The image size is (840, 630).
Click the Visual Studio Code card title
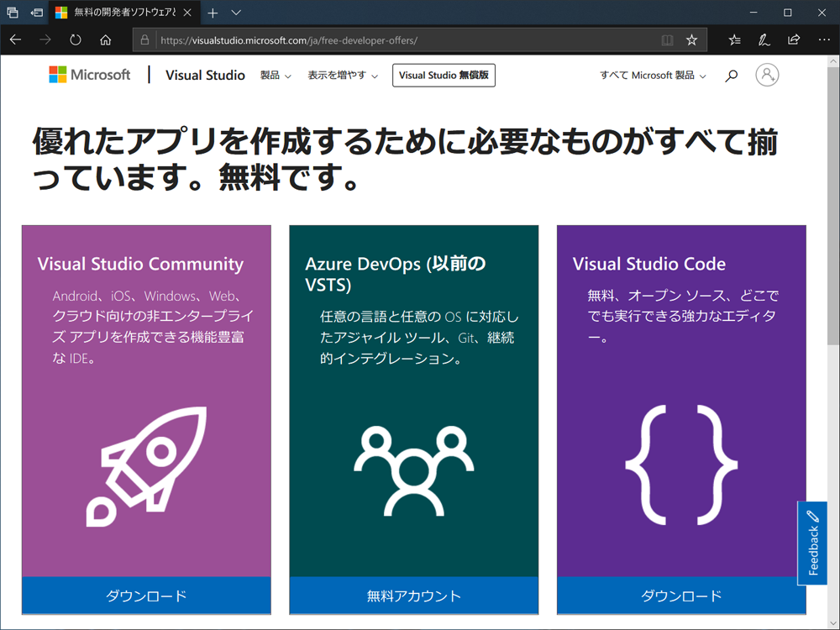(648, 264)
